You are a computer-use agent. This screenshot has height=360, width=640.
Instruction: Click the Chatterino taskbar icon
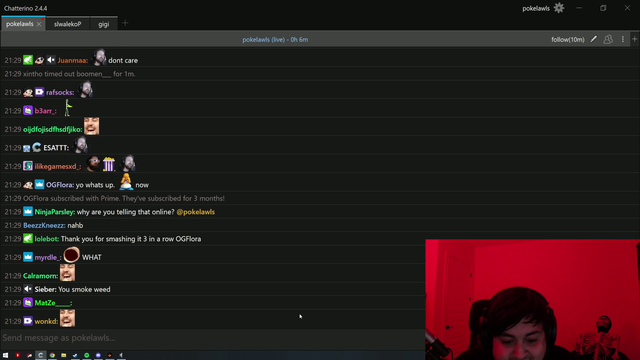[40, 356]
